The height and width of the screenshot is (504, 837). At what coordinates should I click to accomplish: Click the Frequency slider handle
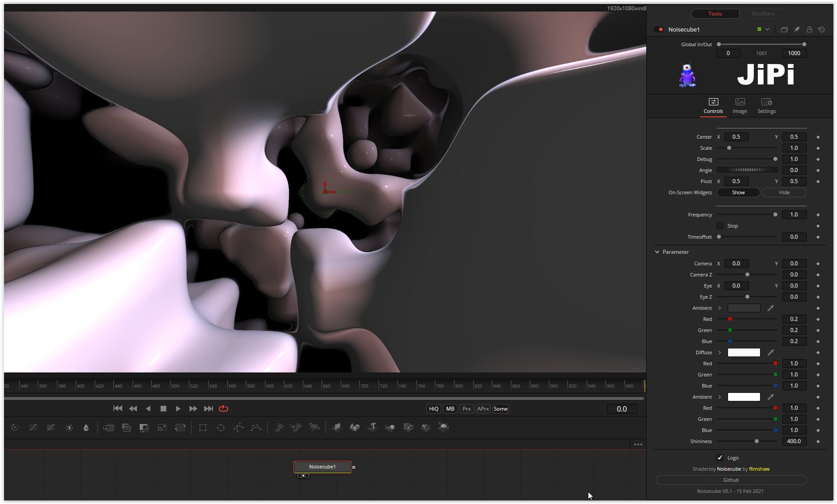tap(775, 215)
